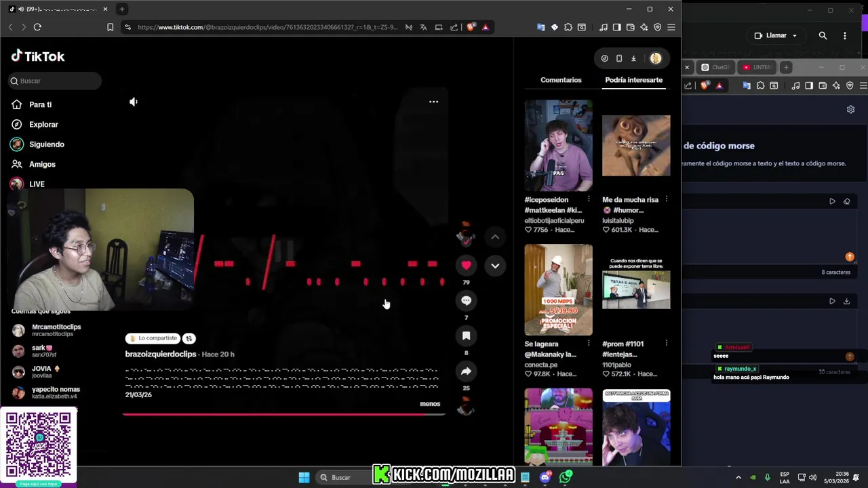Open new browser tab with plus
This screenshot has width=868, height=488.
[122, 9]
